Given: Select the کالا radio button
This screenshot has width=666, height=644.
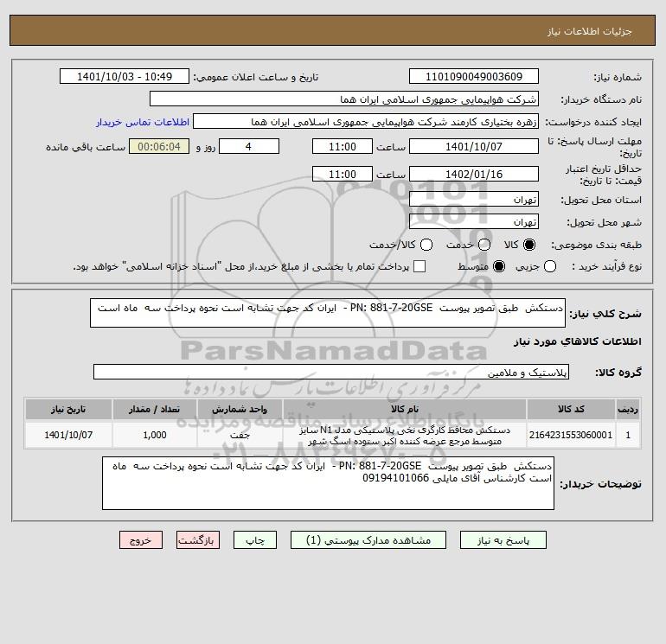Looking at the screenshot, I should tap(529, 245).
